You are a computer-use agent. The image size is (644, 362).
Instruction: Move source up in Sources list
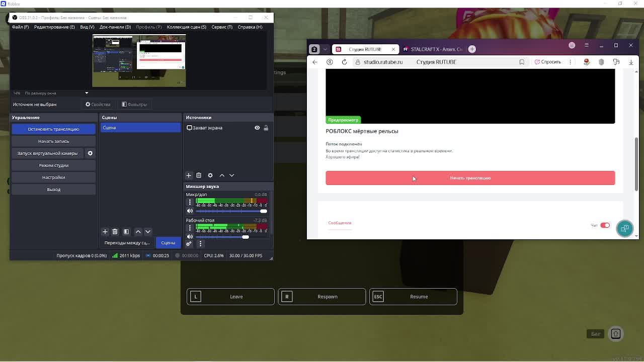click(x=222, y=175)
